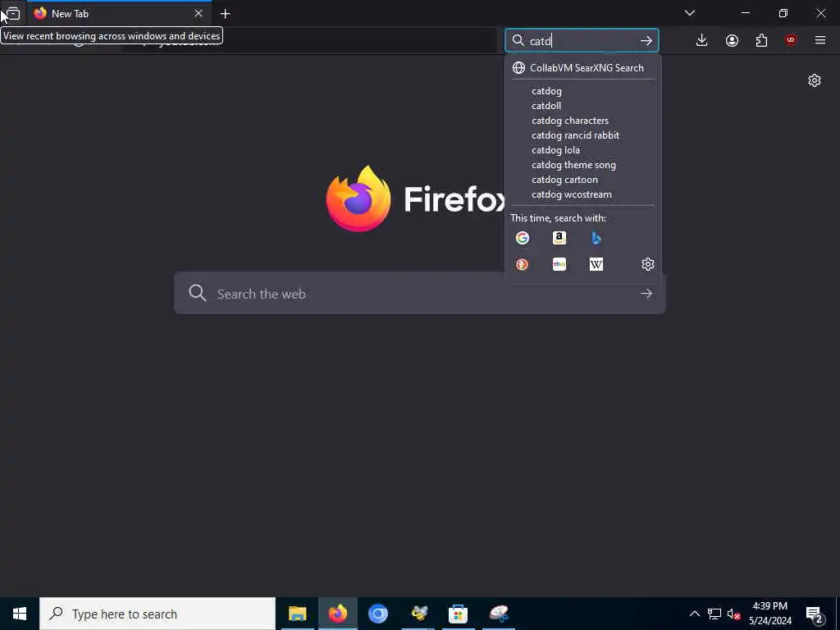The height and width of the screenshot is (630, 840).
Task: Open the Windows Start menu
Action: click(20, 614)
